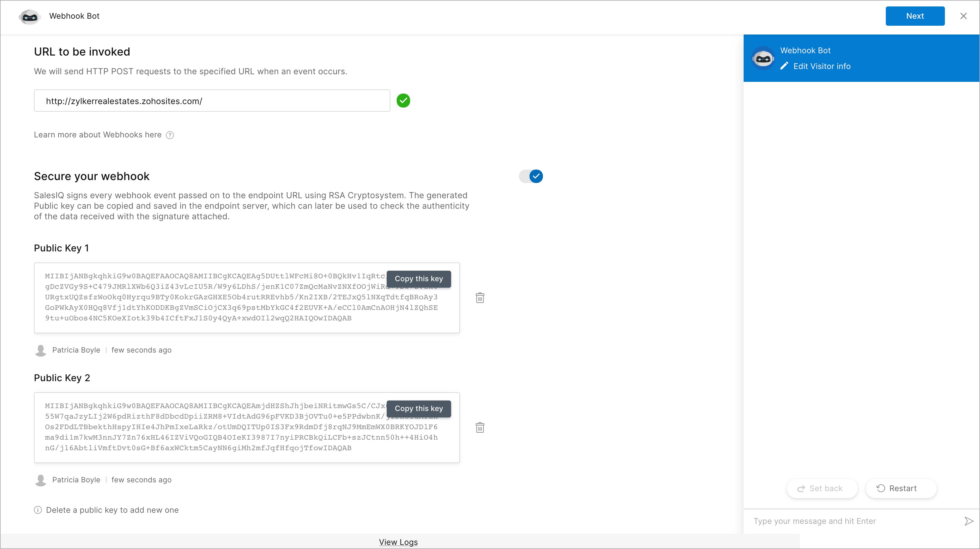The width and height of the screenshot is (980, 549).
Task: Delete Public Key 2 using the trash icon
Action: 480,427
